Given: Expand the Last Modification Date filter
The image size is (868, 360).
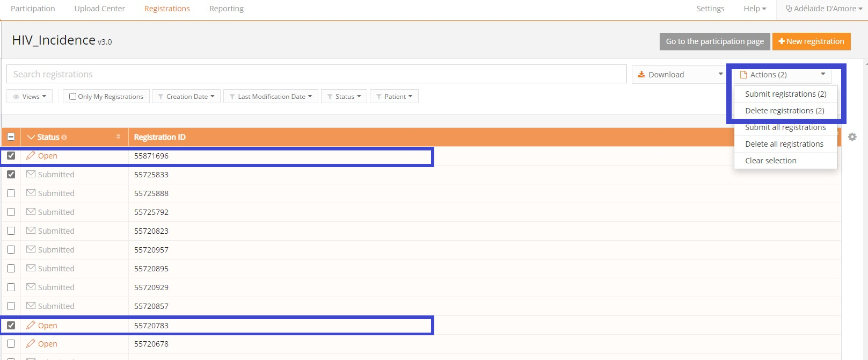Looking at the screenshot, I should pos(271,97).
